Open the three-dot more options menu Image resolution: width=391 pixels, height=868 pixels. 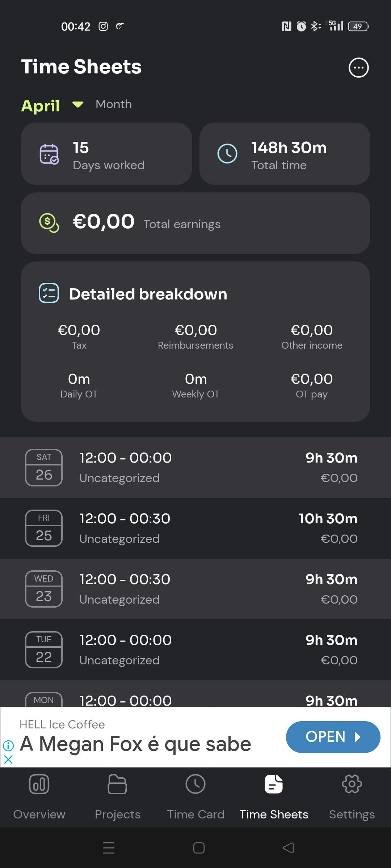coord(358,68)
